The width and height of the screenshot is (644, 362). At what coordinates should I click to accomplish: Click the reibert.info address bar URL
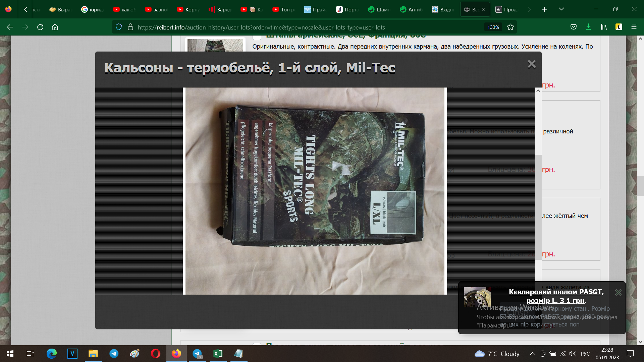(x=261, y=27)
